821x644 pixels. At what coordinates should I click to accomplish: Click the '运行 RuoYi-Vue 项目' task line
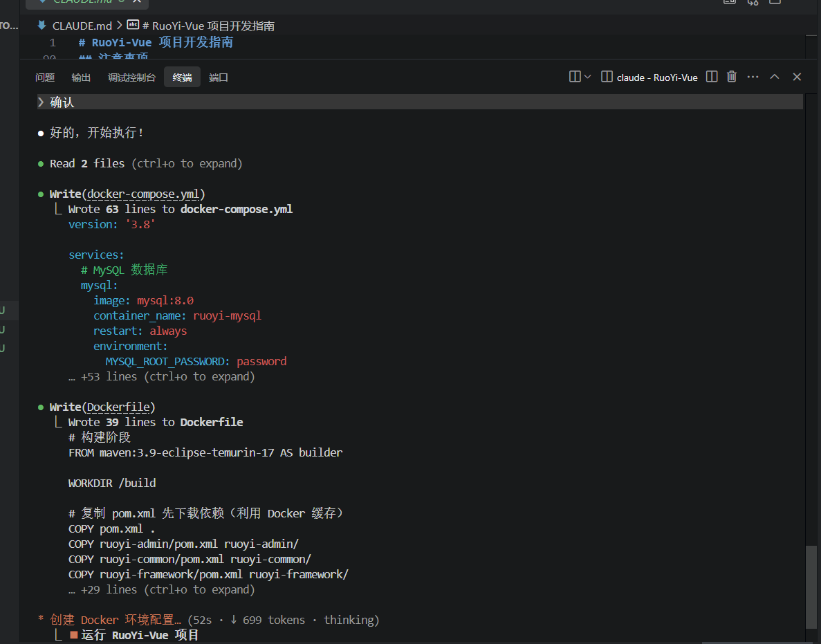click(x=140, y=636)
